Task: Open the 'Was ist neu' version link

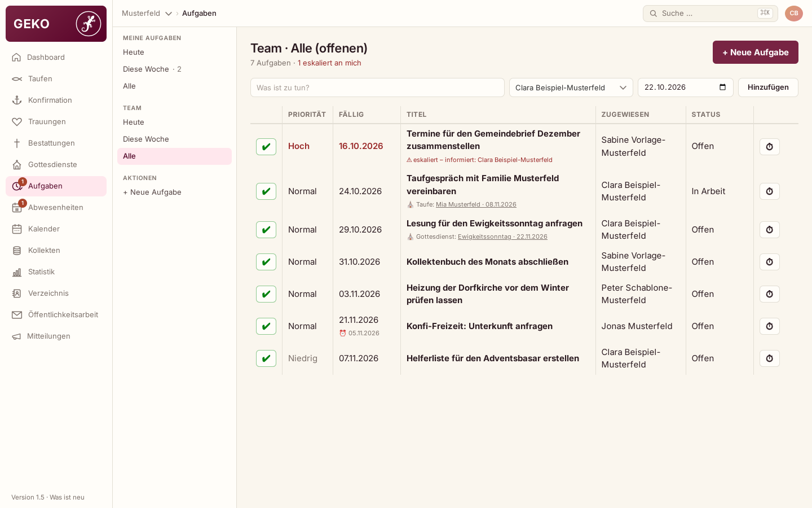Action: pyautogui.click(x=67, y=497)
